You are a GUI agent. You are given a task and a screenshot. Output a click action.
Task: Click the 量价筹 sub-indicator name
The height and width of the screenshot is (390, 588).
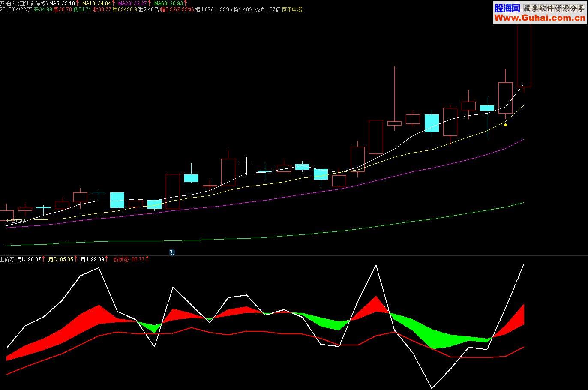[x=7, y=259]
